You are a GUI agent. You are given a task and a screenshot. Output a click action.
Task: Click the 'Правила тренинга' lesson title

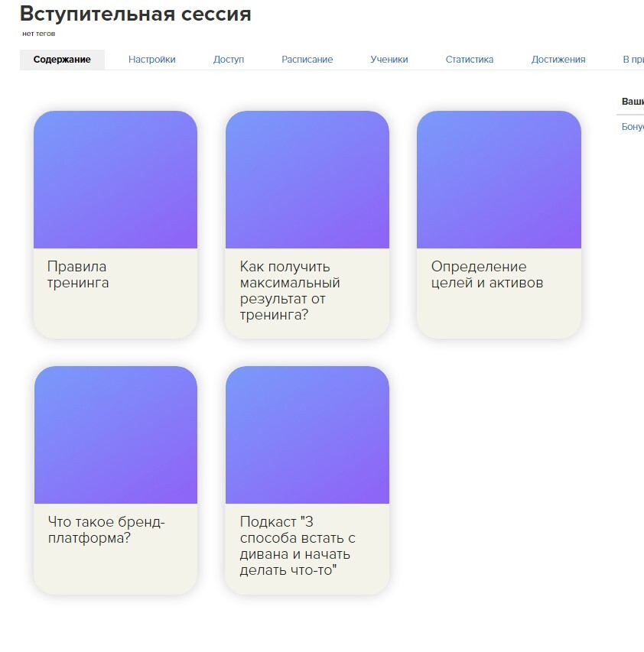click(78, 275)
